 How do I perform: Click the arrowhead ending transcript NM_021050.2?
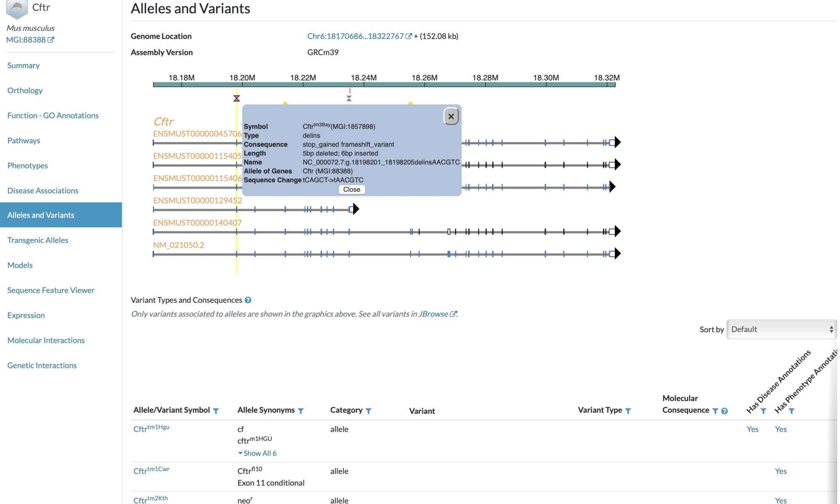click(x=618, y=253)
